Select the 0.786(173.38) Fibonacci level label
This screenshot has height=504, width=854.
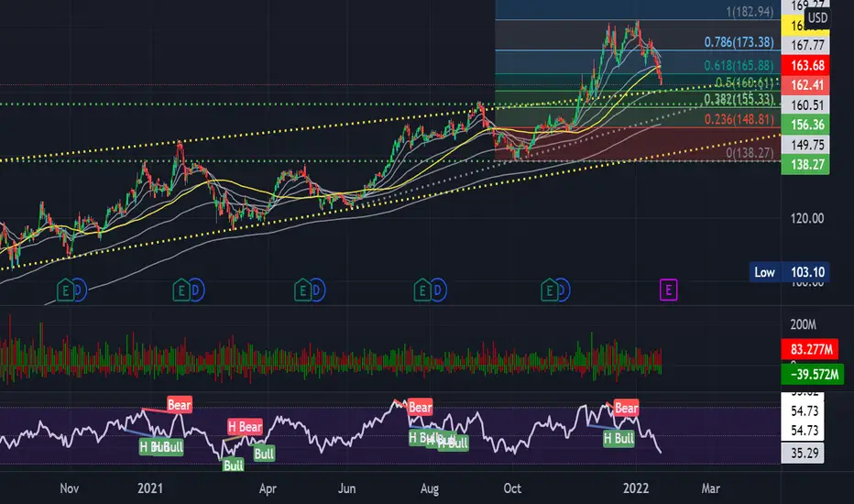pos(739,42)
